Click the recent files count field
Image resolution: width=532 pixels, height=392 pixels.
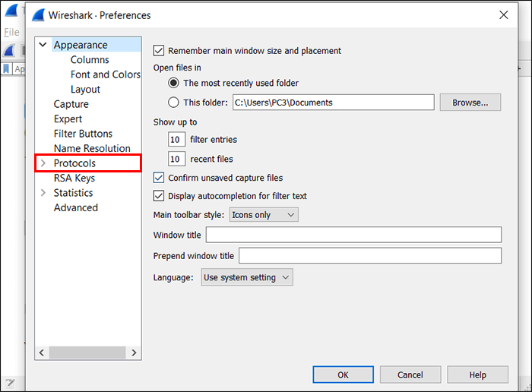[176, 159]
